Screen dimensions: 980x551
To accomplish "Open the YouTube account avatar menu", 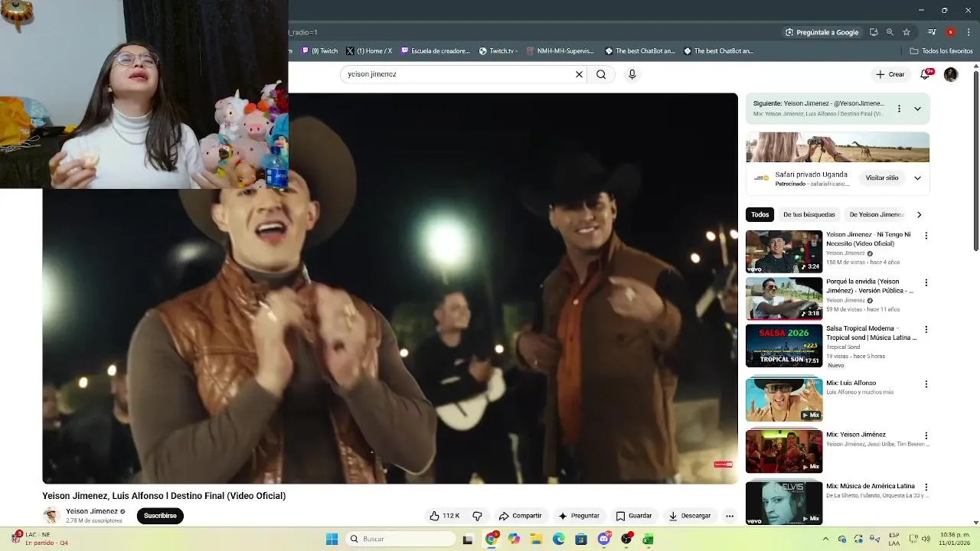I will tap(951, 74).
